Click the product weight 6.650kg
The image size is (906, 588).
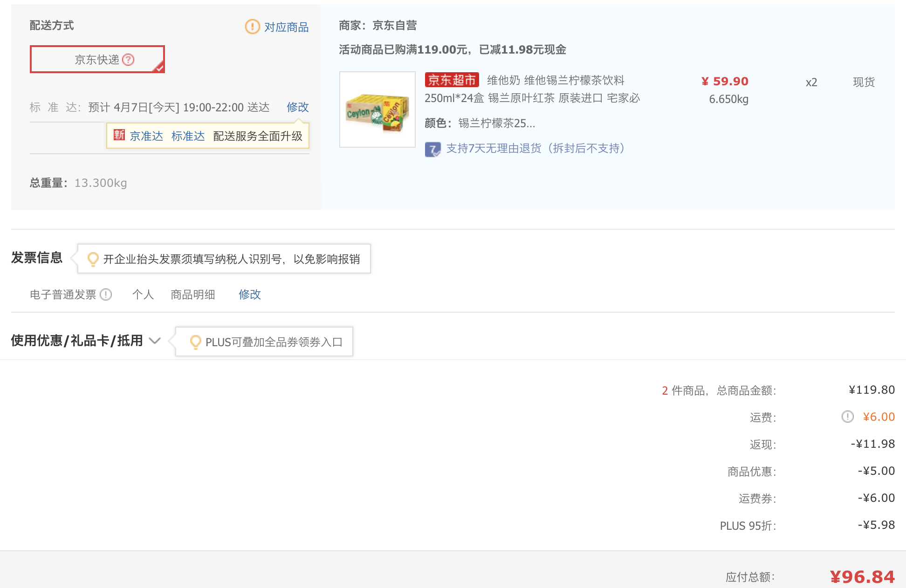(x=728, y=99)
